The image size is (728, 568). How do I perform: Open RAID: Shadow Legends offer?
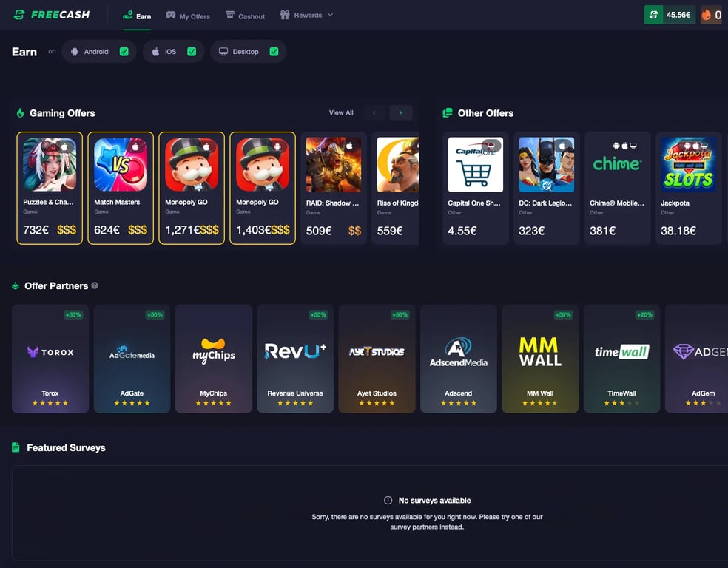point(334,188)
